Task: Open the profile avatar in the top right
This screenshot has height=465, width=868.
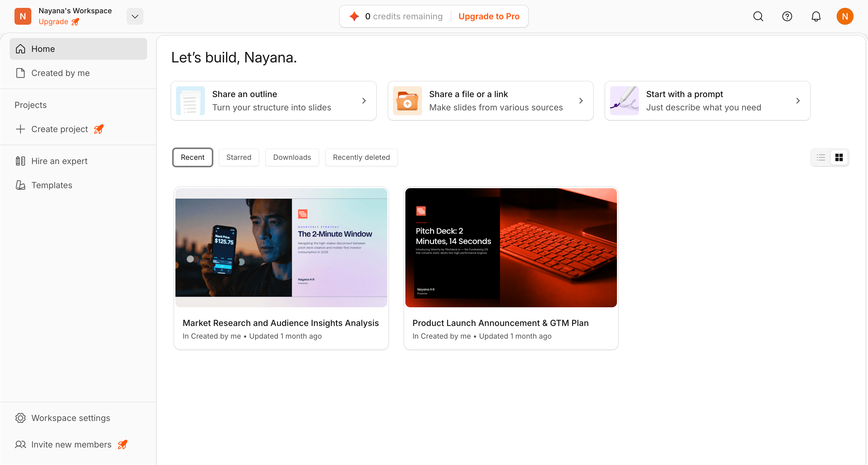Action: point(845,16)
